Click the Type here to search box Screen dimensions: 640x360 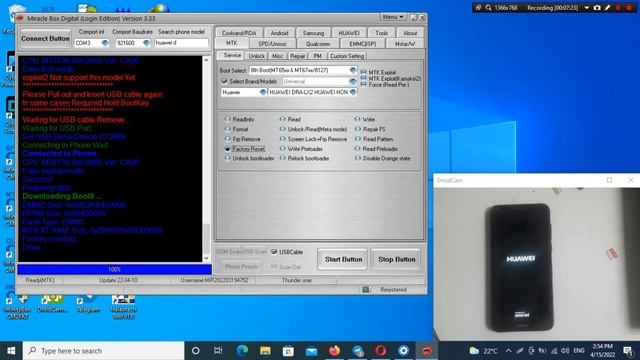103,351
